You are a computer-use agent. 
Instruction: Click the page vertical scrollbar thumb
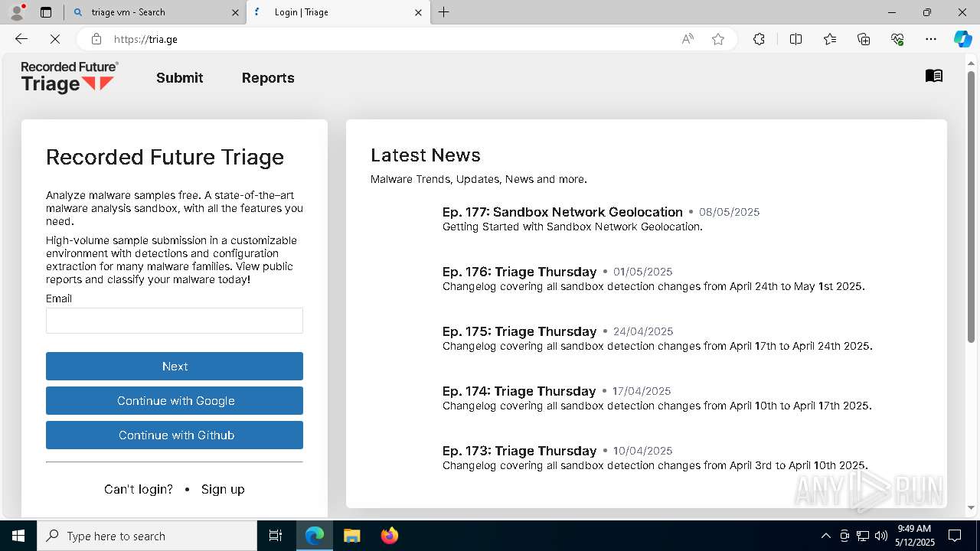[971, 207]
